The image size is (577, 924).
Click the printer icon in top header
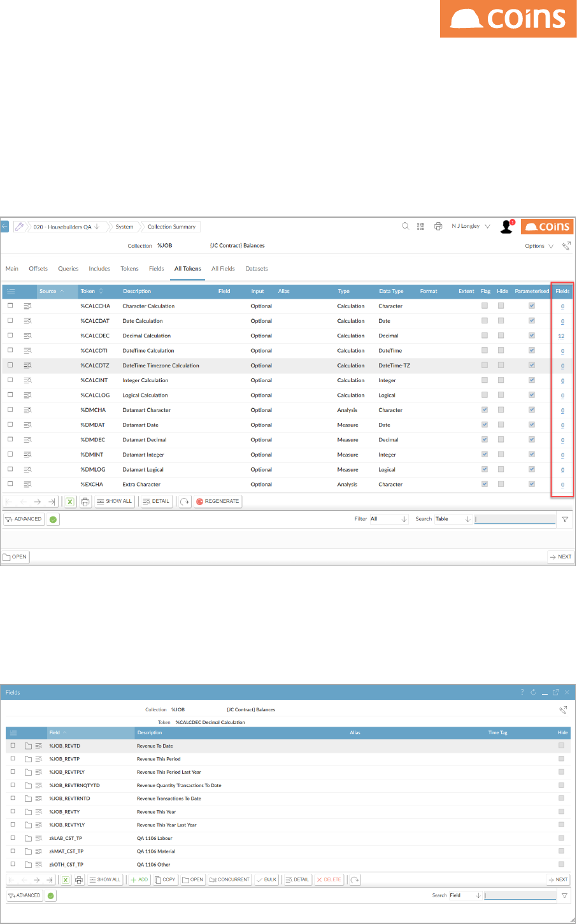click(x=438, y=226)
